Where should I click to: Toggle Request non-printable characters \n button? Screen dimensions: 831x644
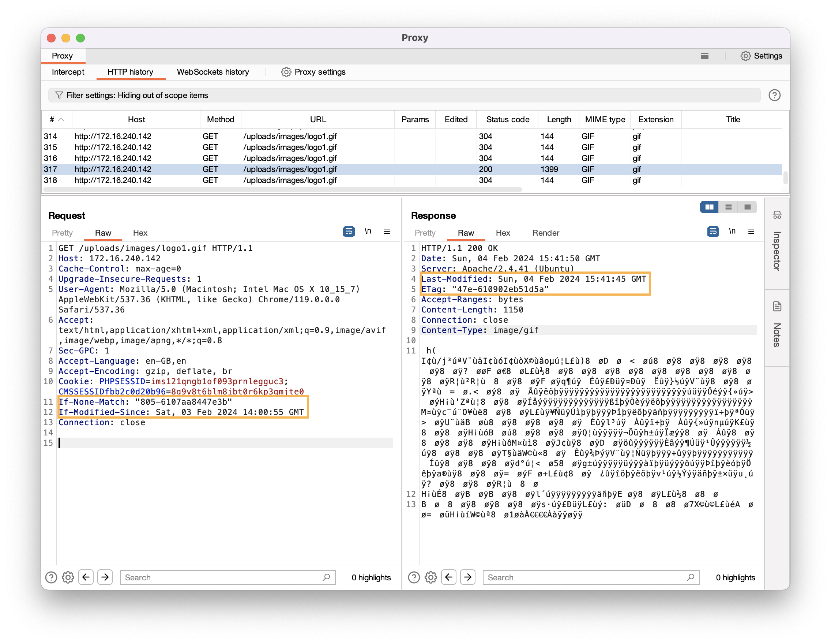[x=368, y=231]
